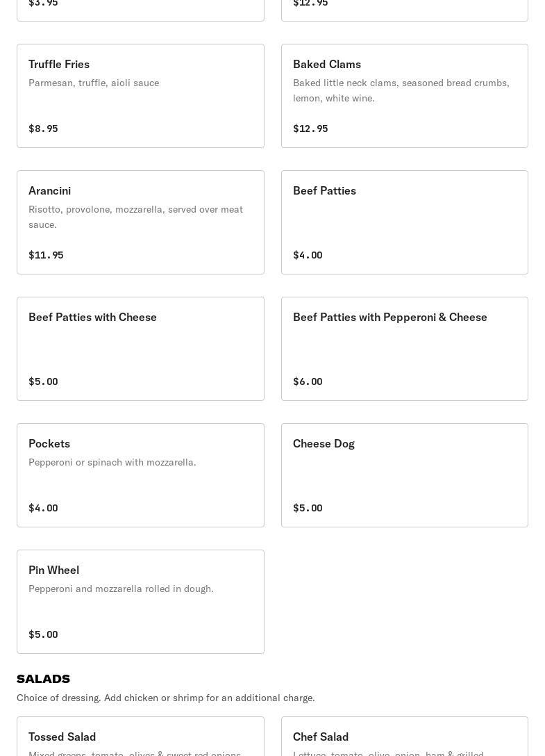Open the Truffle Fries menu item
The width and height of the screenshot is (545, 756).
tap(140, 96)
